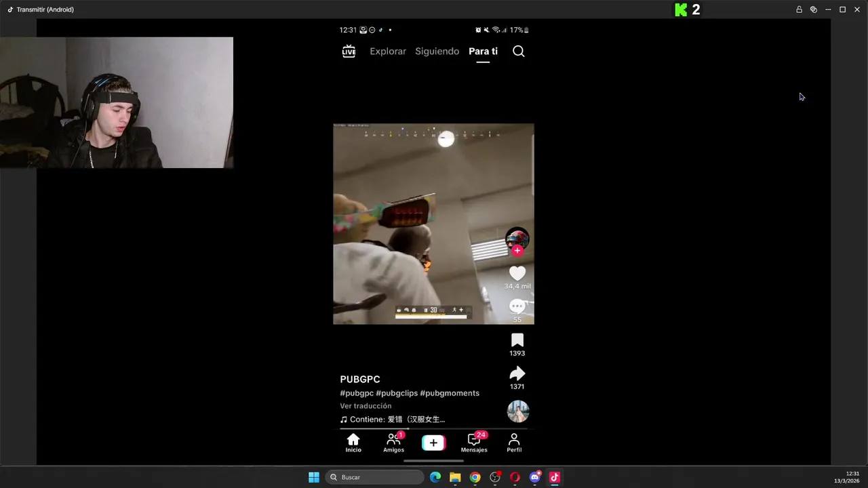Image resolution: width=868 pixels, height=488 pixels.
Task: Click the Transmitir (Android) window title
Action: (x=45, y=9)
